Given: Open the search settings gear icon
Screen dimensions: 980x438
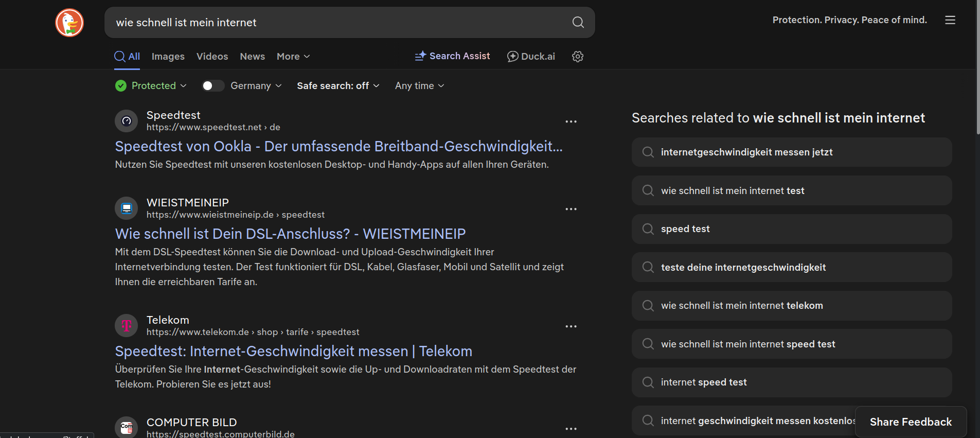Looking at the screenshot, I should (x=578, y=57).
